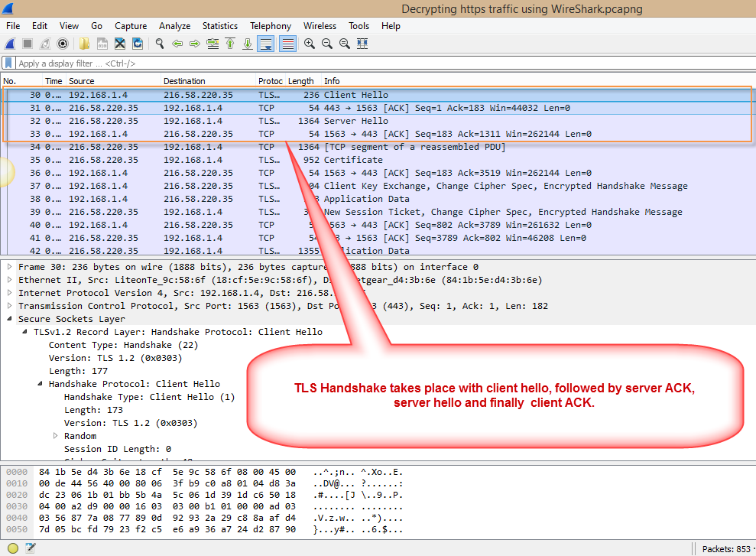Go forward in packet history arrow
The height and width of the screenshot is (556, 756).
195,44
